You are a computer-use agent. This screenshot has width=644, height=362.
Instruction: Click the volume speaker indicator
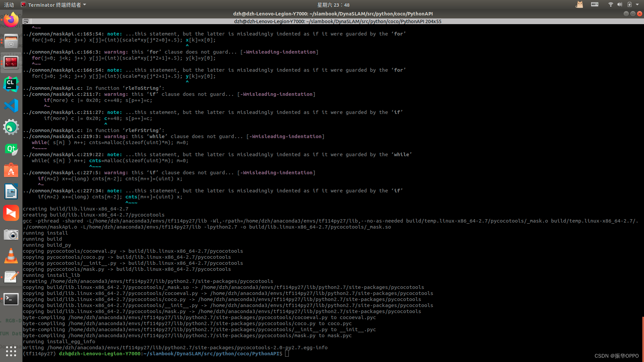point(620,5)
